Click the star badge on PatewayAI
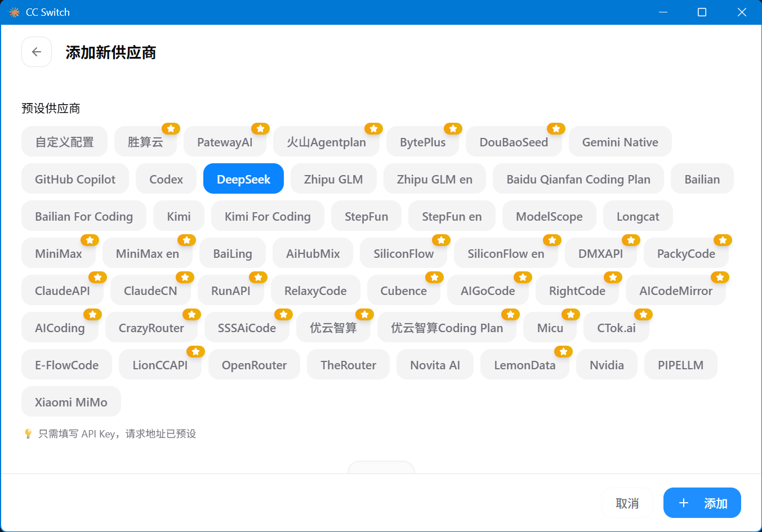762x532 pixels. 260,129
